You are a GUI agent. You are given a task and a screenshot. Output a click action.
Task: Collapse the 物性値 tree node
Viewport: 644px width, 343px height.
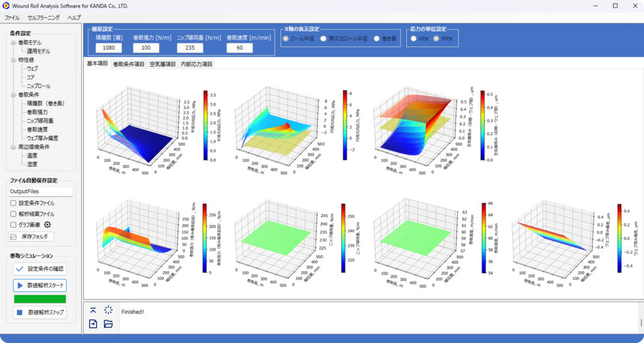click(x=13, y=60)
